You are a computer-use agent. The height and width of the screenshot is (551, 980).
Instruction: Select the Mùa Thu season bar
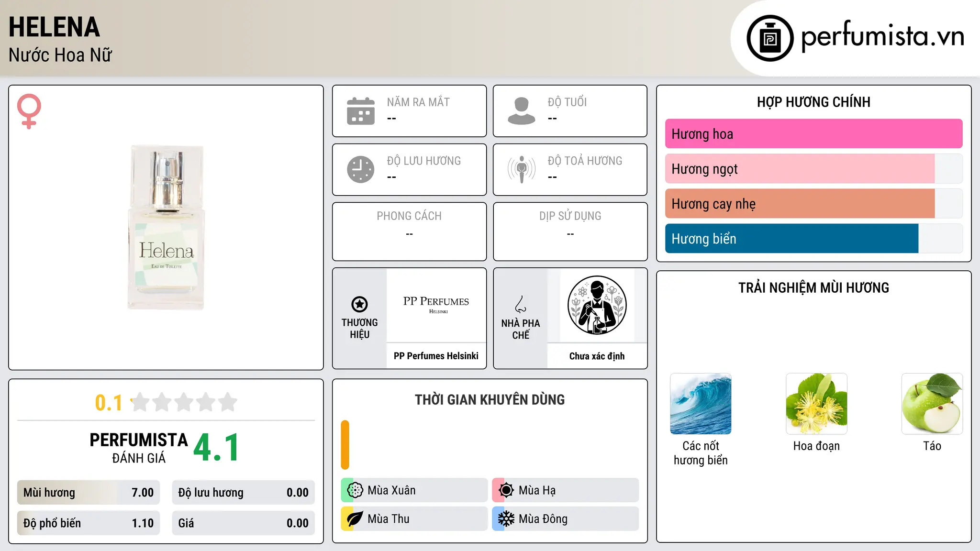pos(414,519)
